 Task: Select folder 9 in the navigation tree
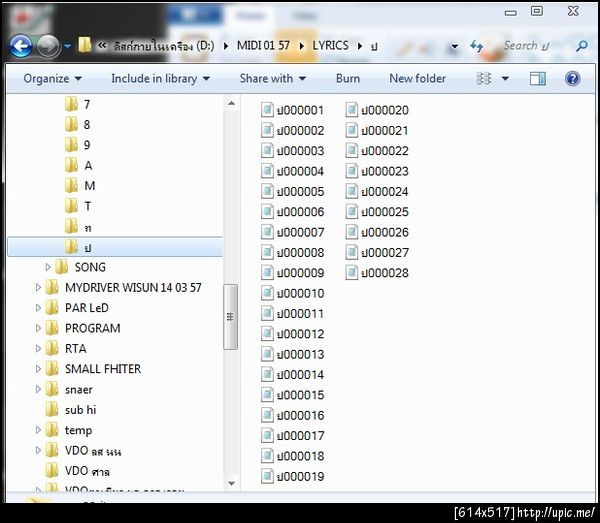(78, 145)
